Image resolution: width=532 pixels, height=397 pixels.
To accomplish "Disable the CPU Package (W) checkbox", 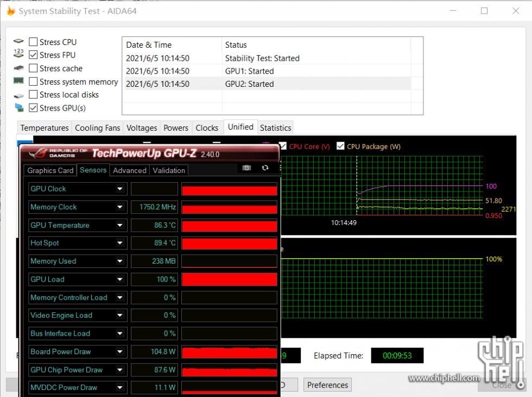I will [340, 146].
